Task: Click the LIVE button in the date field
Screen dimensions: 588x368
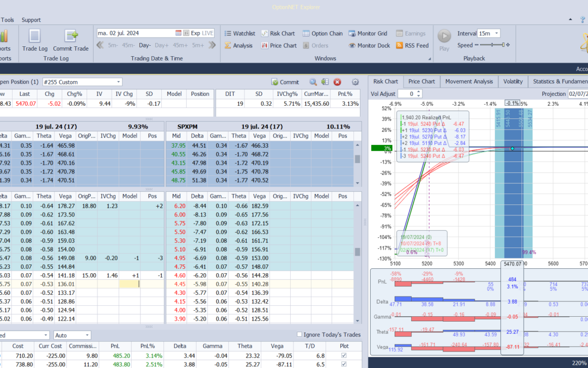Action: click(x=208, y=33)
